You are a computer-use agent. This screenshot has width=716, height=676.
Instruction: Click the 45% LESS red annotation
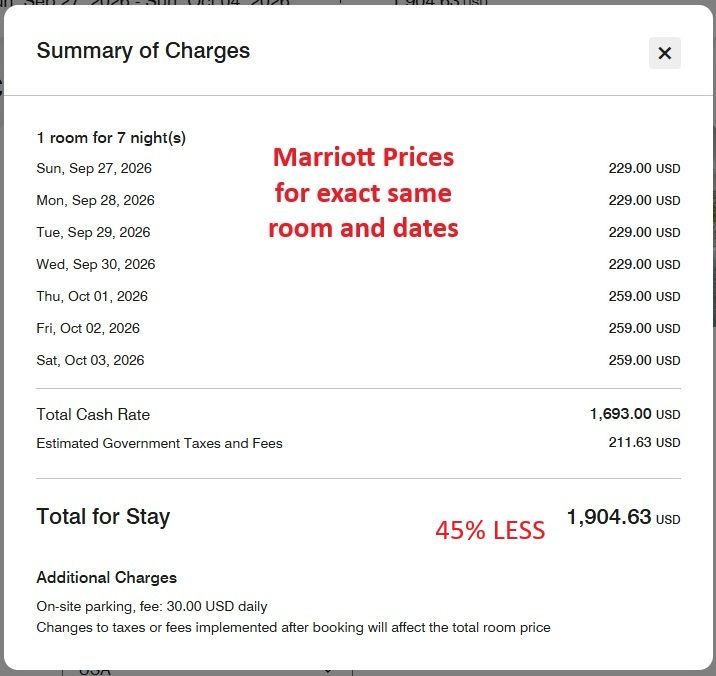coord(490,530)
